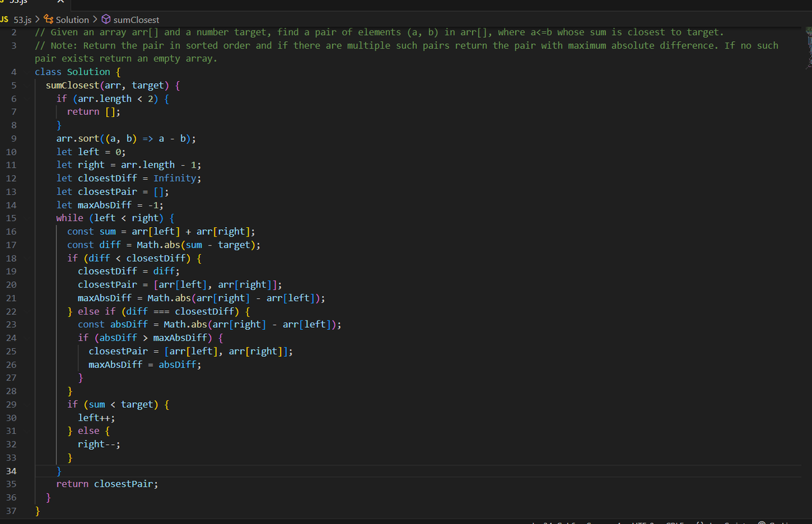Click line number 22 in gutter

click(x=11, y=311)
